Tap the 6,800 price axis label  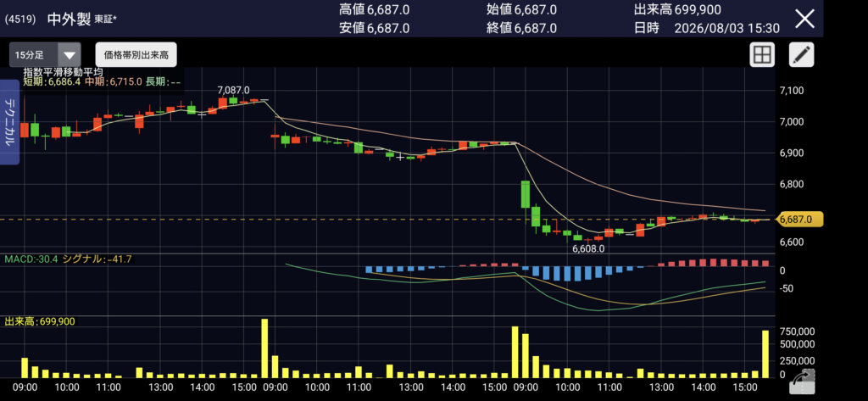point(791,184)
